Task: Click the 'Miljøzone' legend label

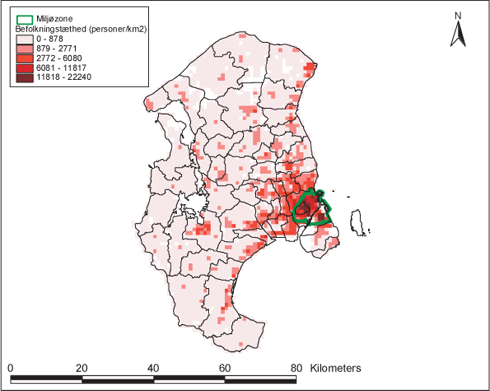Action: [x=55, y=19]
